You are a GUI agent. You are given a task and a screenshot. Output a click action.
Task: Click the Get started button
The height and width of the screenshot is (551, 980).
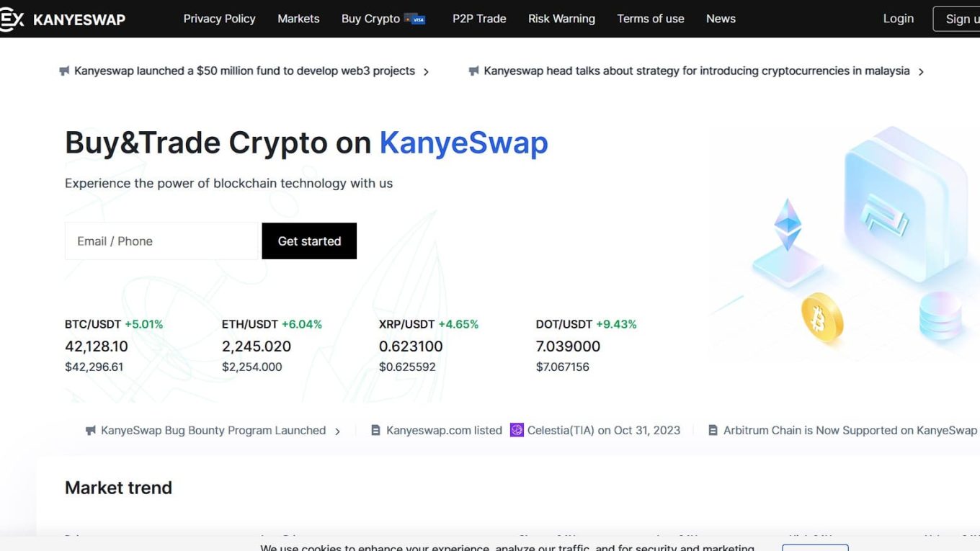(x=309, y=241)
